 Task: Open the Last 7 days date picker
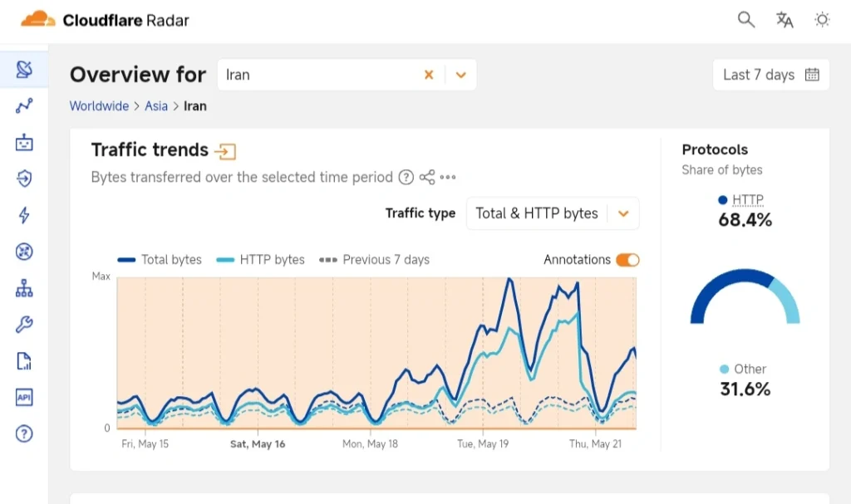[x=770, y=75]
